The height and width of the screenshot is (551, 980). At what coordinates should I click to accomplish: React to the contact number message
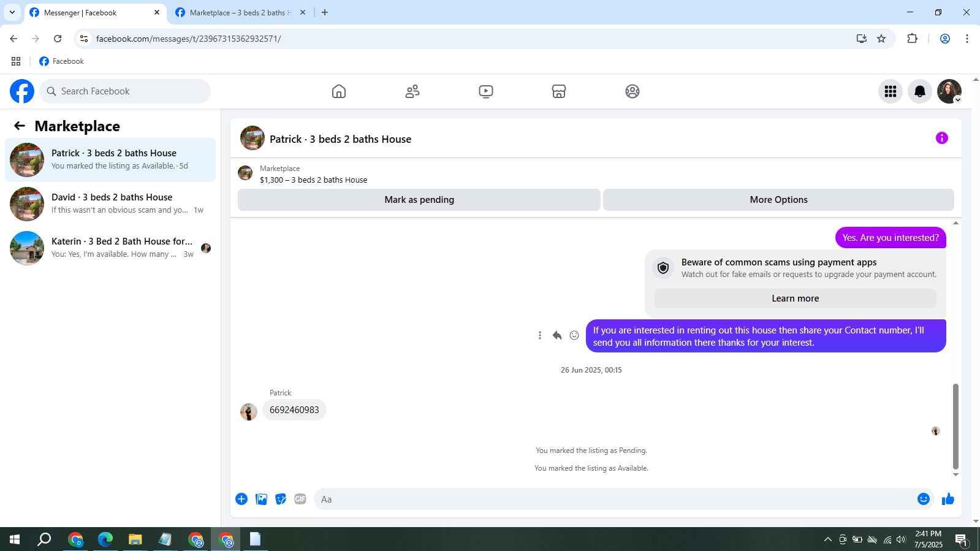pyautogui.click(x=574, y=335)
